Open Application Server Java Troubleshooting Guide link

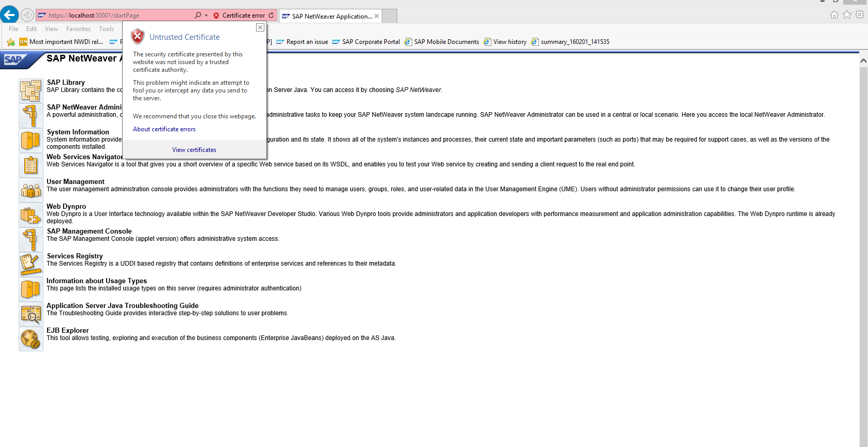click(x=123, y=305)
